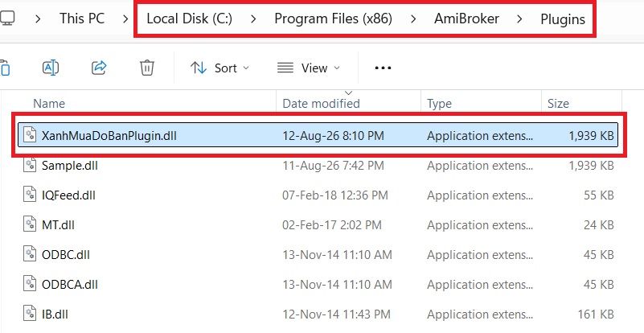Click the Rename icon in toolbar
The image size is (644, 333).
tap(51, 68)
